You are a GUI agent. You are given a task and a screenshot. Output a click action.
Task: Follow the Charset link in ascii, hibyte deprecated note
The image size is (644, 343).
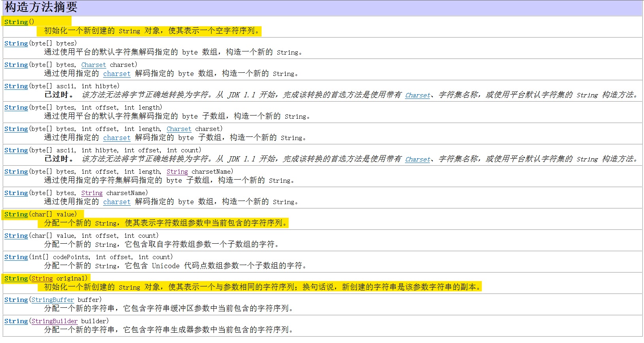coord(418,95)
